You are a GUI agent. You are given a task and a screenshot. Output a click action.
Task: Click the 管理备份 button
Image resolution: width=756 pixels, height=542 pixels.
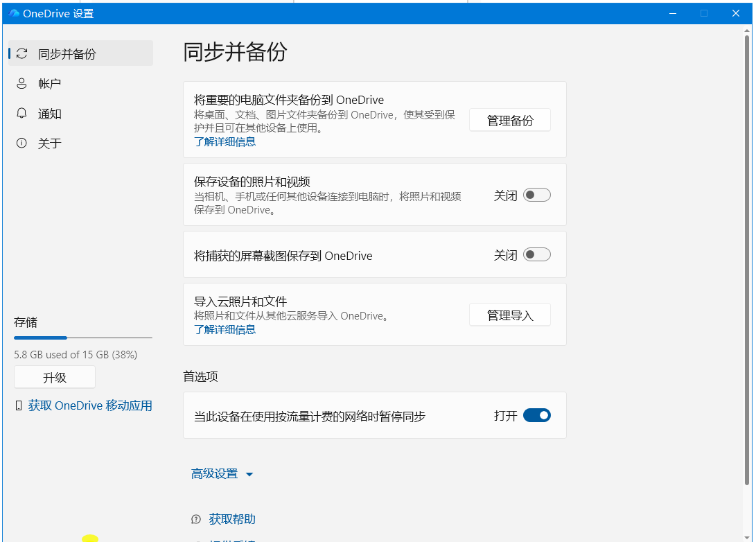click(509, 120)
